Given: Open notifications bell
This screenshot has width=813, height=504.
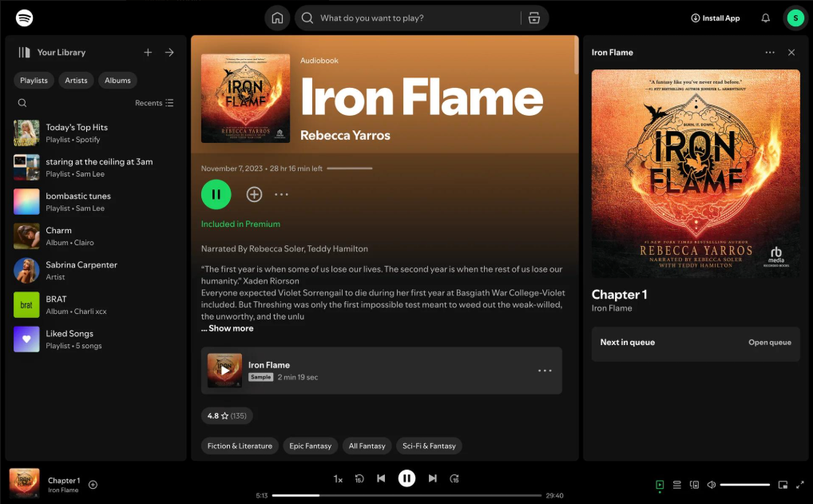Looking at the screenshot, I should 765,18.
